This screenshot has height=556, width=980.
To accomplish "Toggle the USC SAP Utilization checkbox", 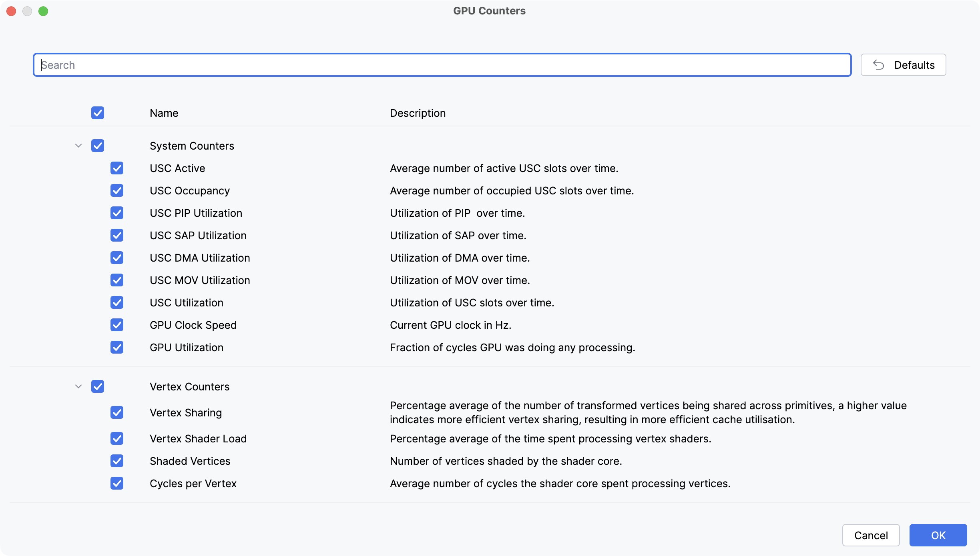I will point(117,235).
